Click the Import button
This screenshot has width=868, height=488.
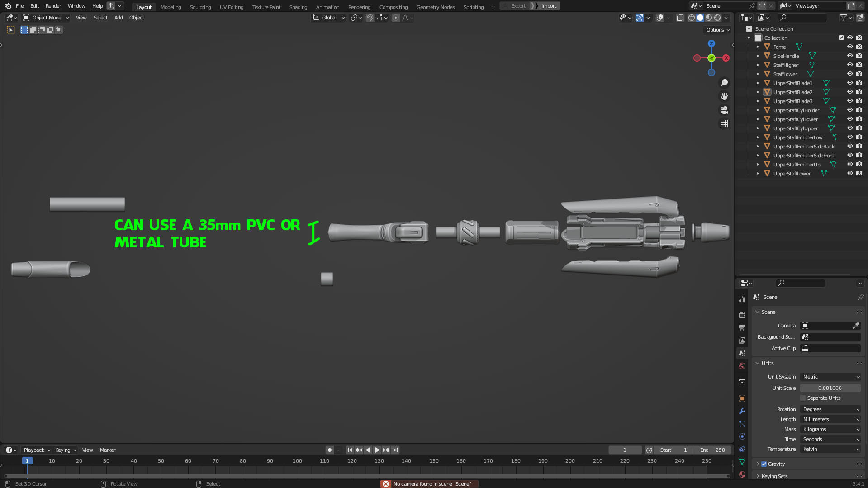[548, 6]
